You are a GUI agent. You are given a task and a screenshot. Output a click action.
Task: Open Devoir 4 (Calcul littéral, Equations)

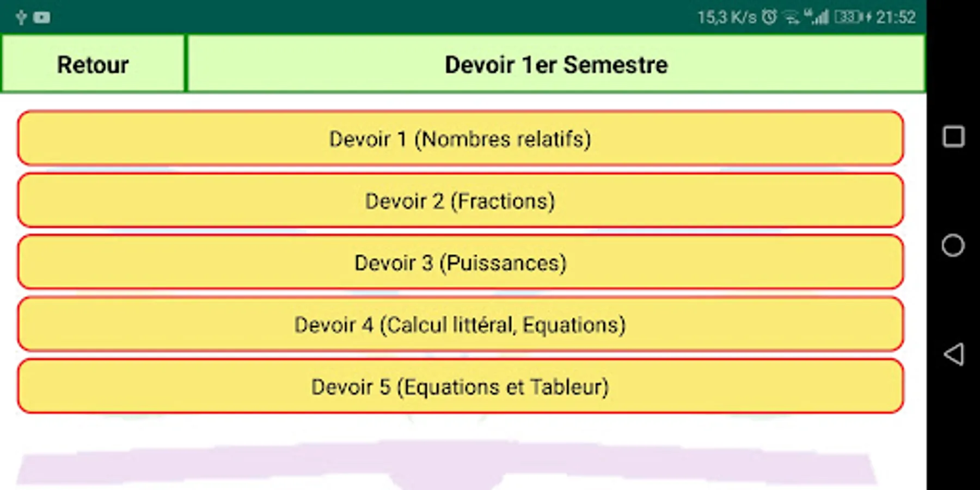point(461,324)
